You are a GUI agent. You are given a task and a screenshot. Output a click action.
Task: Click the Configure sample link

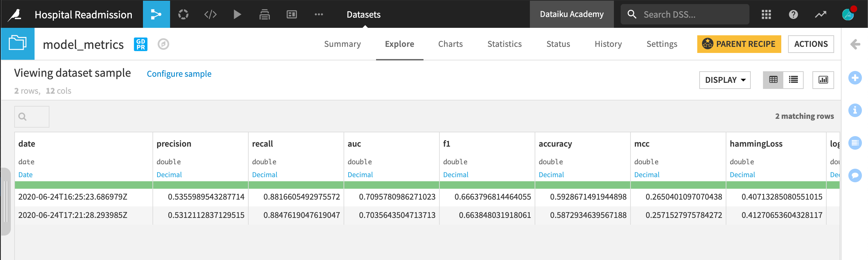click(x=179, y=74)
